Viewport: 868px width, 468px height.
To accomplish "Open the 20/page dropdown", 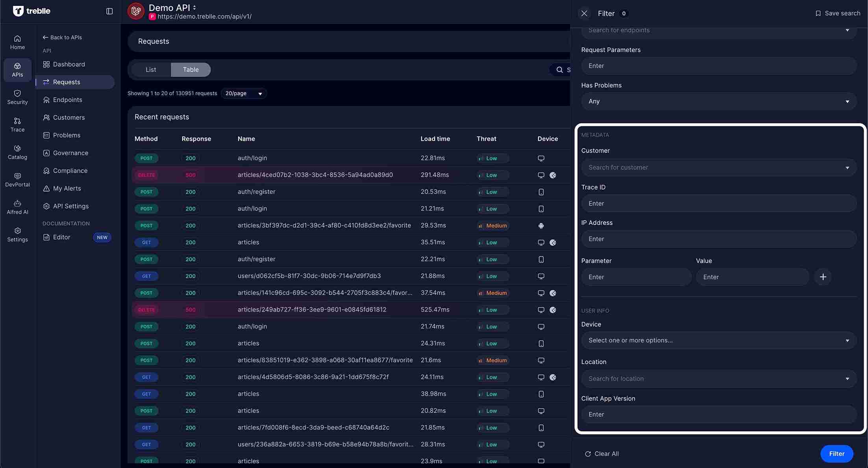I will [243, 93].
